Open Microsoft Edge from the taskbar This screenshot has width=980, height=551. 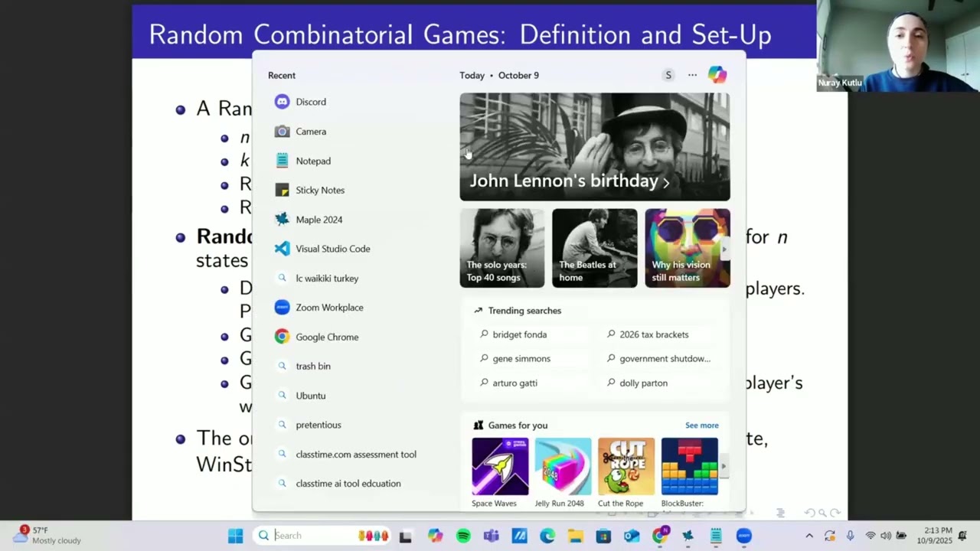coord(547,536)
